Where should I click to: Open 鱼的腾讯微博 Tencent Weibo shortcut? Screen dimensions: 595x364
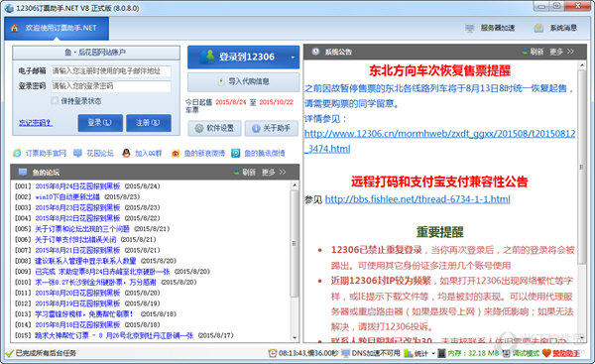[258, 153]
